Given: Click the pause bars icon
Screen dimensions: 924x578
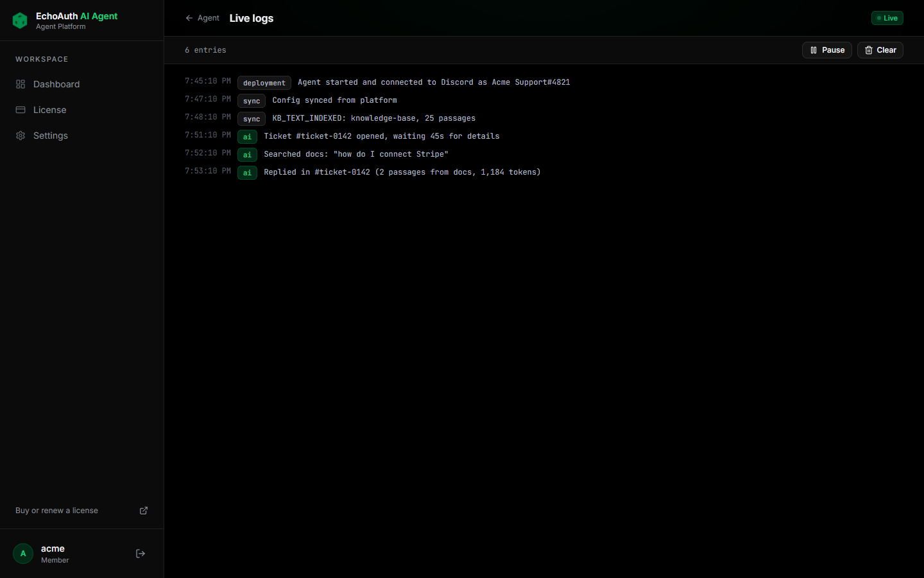Looking at the screenshot, I should [x=814, y=50].
